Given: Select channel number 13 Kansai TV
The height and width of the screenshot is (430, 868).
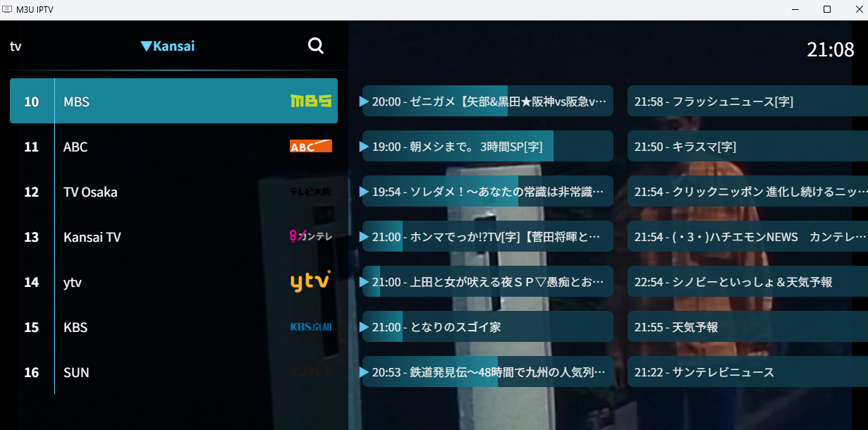Looking at the screenshot, I should (x=32, y=237).
